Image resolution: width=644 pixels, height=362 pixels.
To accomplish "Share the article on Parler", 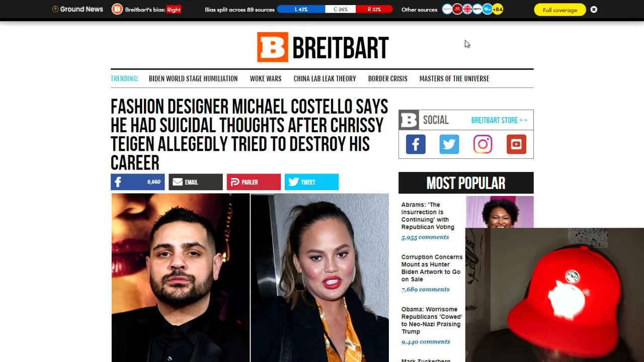I will (254, 182).
